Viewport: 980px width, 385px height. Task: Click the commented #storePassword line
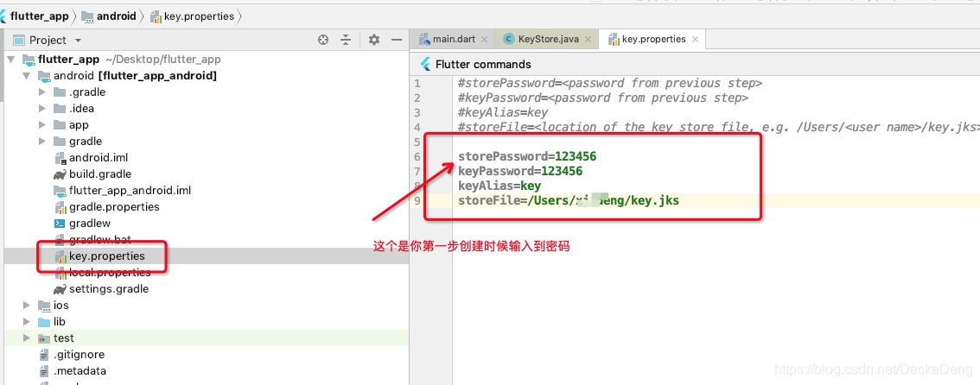click(610, 83)
